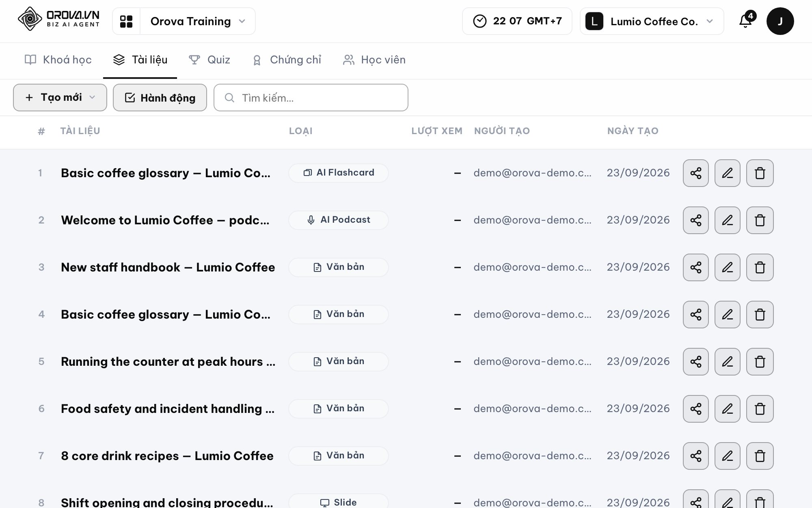812x508 pixels.
Task: Click the 22 07 GMT+7 clock button
Action: (517, 21)
